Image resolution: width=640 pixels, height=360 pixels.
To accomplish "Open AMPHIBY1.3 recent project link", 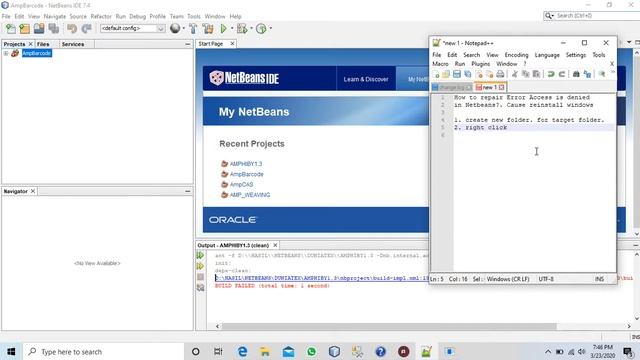I will click(246, 164).
